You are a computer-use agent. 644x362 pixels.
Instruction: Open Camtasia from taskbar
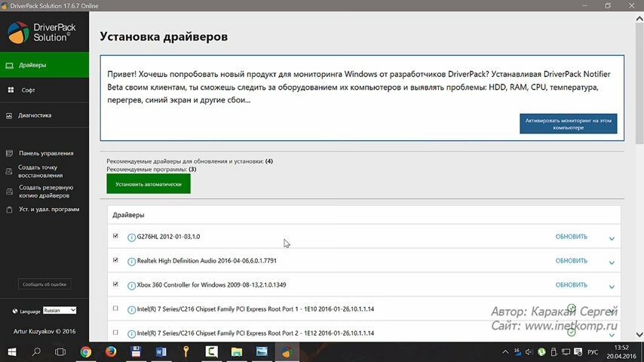coord(211,351)
